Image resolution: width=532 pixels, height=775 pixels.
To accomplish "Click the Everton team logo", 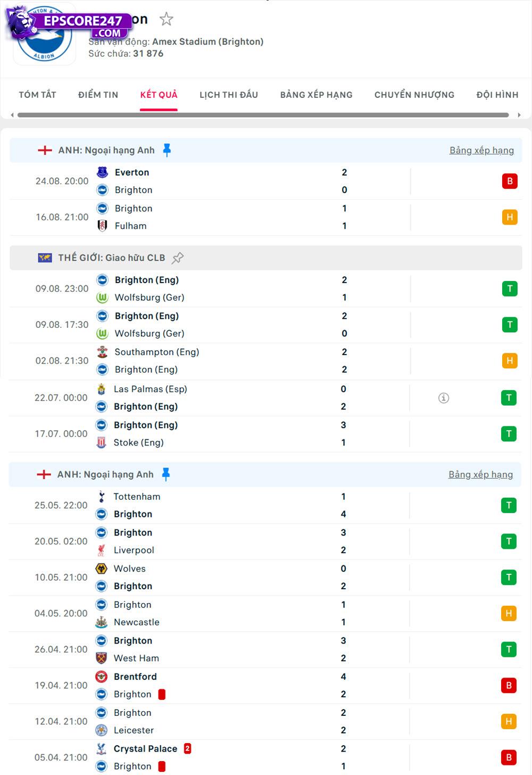I will click(103, 172).
